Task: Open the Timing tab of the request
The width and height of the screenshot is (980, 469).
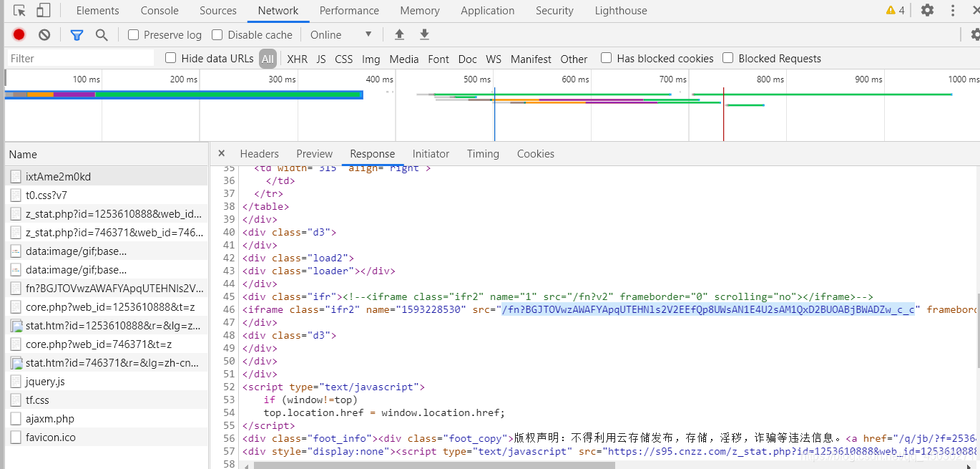Action: click(x=483, y=154)
